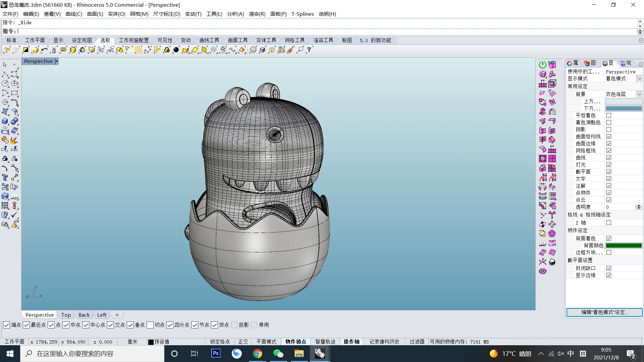
Task: Uncheck the 曲面边缘 surface edges checkbox
Action: coord(609,143)
